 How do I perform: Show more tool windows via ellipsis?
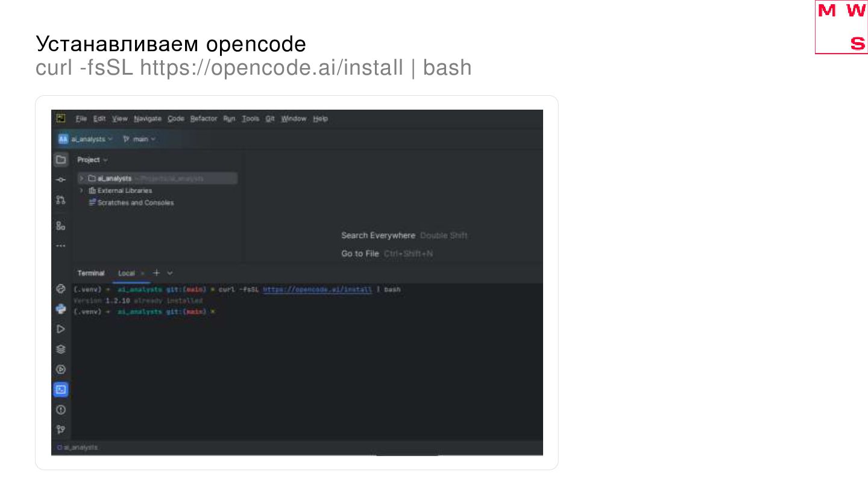click(x=60, y=246)
